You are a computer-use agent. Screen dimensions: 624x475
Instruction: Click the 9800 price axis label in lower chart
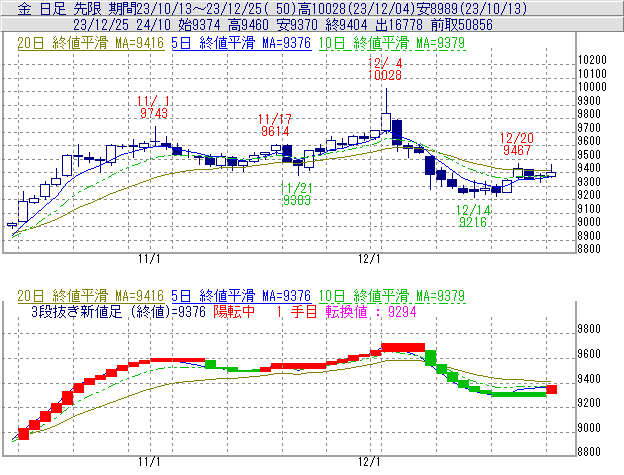[589, 329]
